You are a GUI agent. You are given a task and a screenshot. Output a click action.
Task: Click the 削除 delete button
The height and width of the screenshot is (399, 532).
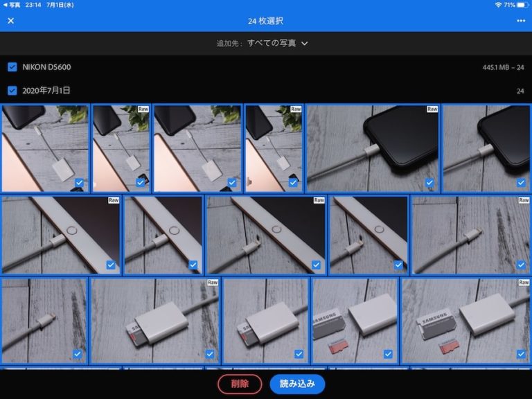(240, 384)
